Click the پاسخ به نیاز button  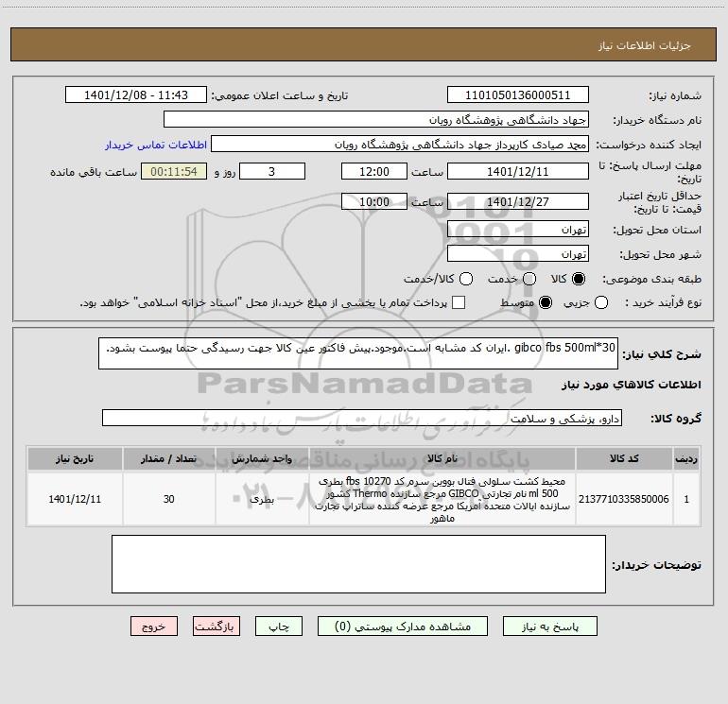pyautogui.click(x=549, y=627)
